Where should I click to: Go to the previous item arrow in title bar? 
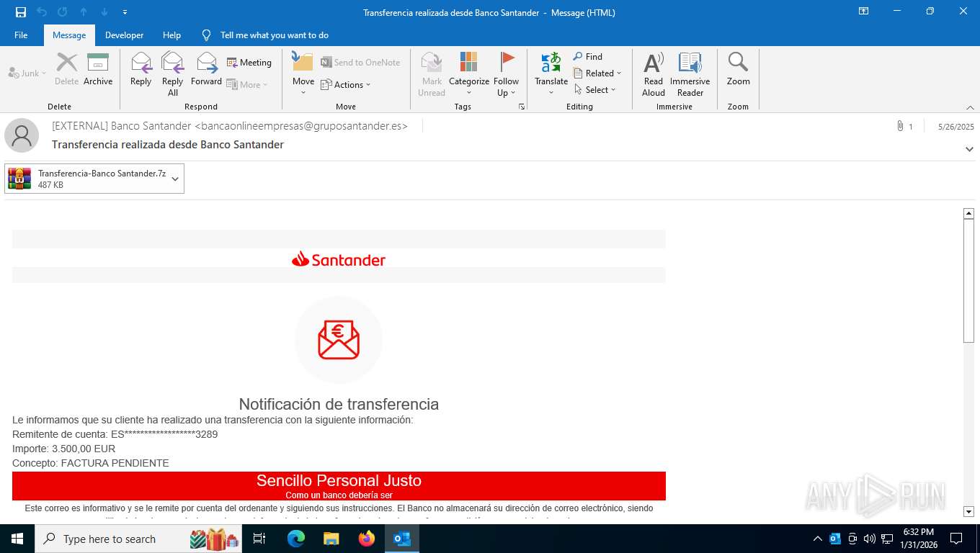[84, 12]
